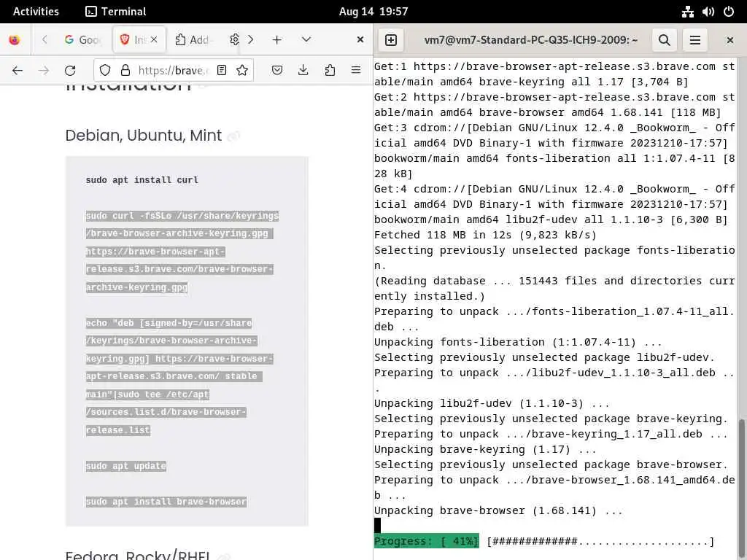Image resolution: width=747 pixels, height=560 pixels.
Task: Open the tracking protection shield icon
Action: (x=105, y=71)
